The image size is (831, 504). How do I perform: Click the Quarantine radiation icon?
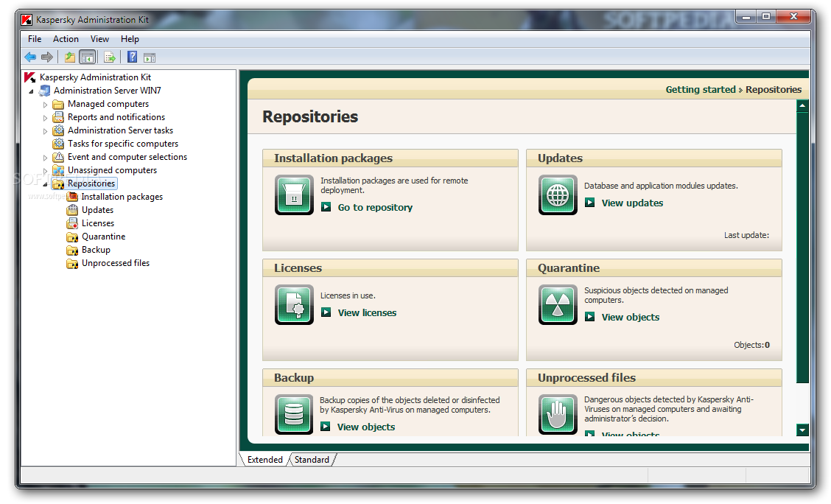pyautogui.click(x=558, y=305)
